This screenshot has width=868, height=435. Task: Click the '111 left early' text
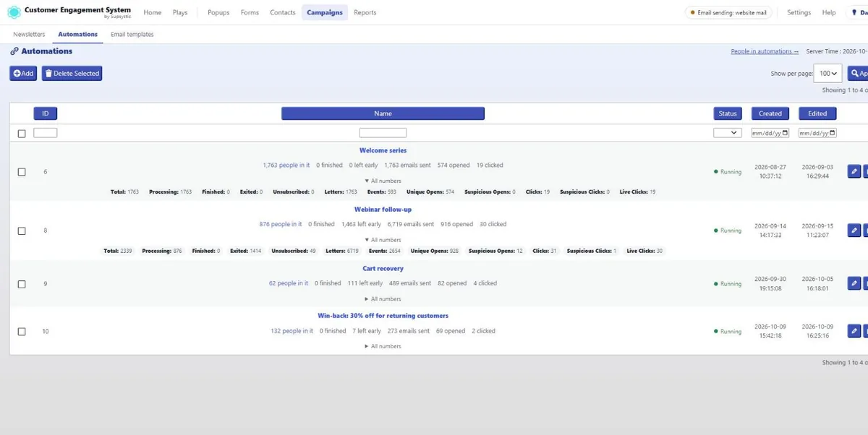[x=365, y=284]
